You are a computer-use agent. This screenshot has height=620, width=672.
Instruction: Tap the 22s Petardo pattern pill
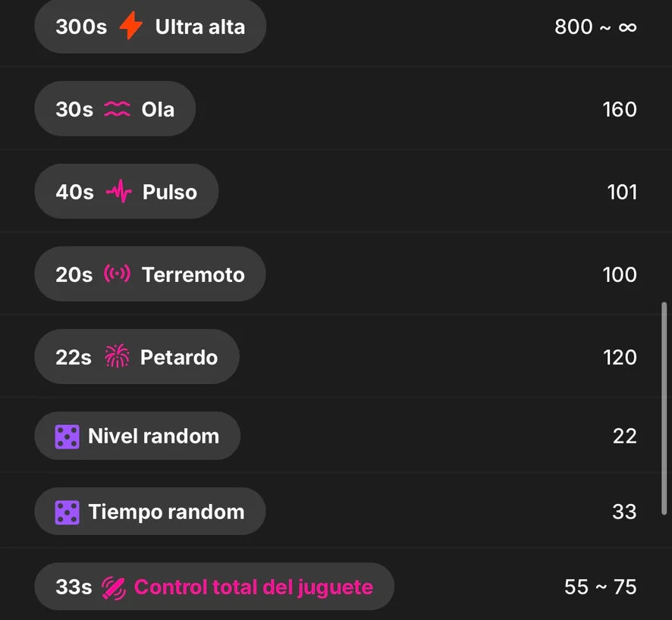coord(137,357)
